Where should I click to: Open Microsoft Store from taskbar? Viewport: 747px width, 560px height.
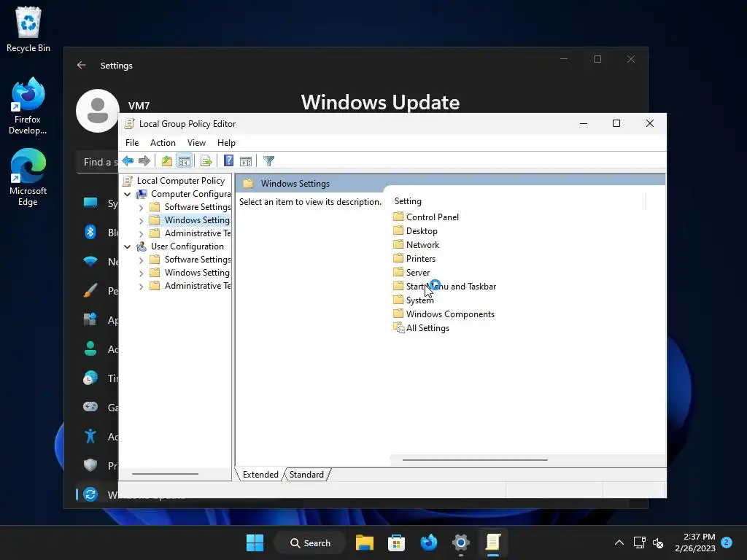(396, 542)
